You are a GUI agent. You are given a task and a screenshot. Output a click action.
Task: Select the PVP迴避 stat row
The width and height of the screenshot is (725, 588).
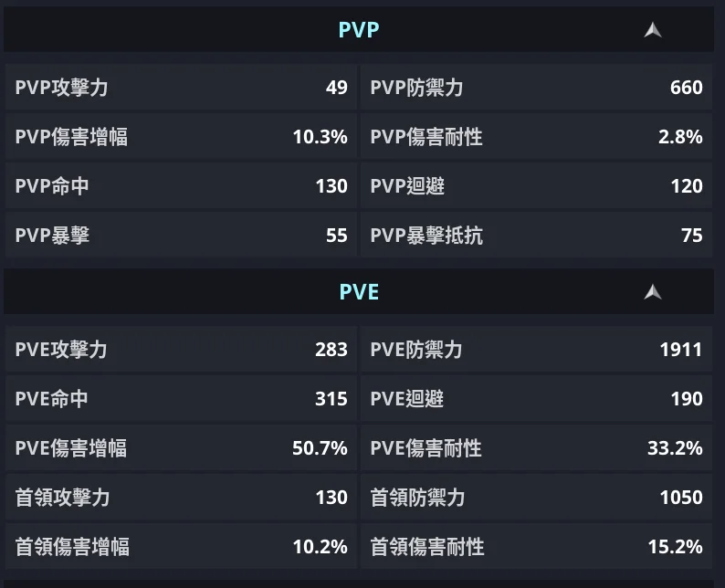coord(536,186)
